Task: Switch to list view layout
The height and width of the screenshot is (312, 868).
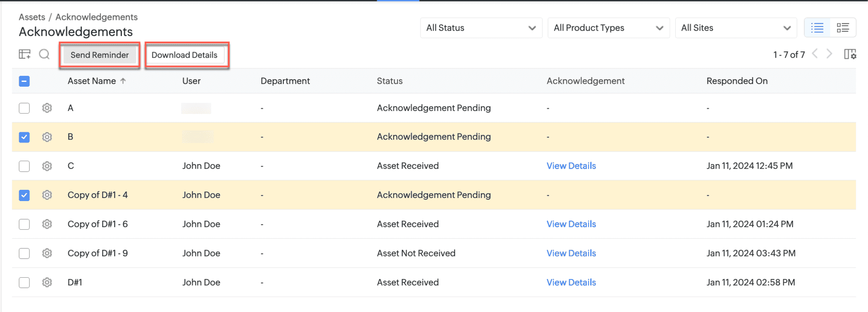Action: pos(817,28)
